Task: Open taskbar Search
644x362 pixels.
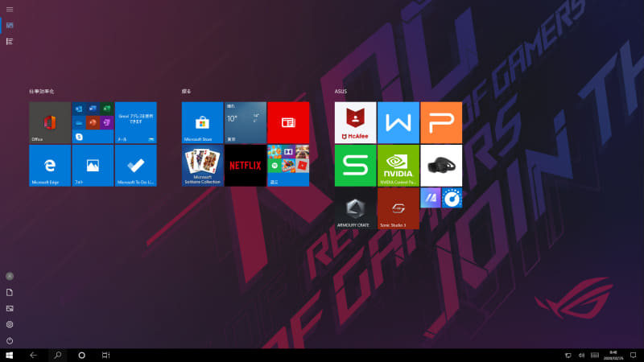Action: 57,356
